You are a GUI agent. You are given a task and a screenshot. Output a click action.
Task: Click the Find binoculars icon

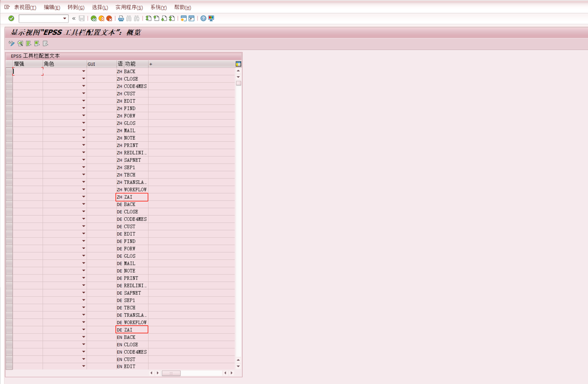129,18
